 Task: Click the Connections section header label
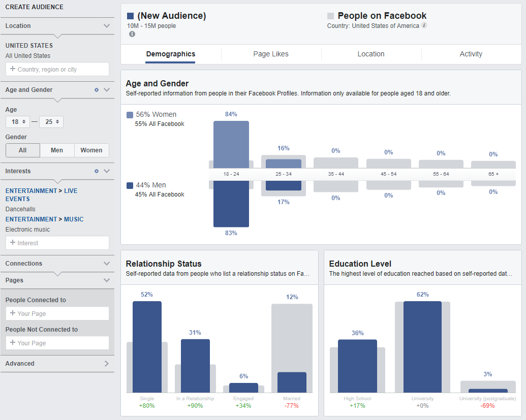pyautogui.click(x=24, y=264)
